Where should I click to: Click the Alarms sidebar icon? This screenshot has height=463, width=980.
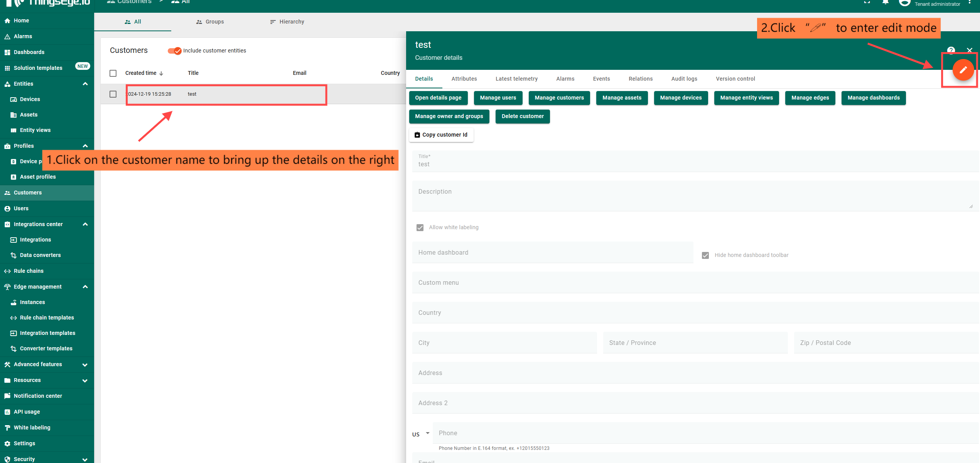point(7,36)
